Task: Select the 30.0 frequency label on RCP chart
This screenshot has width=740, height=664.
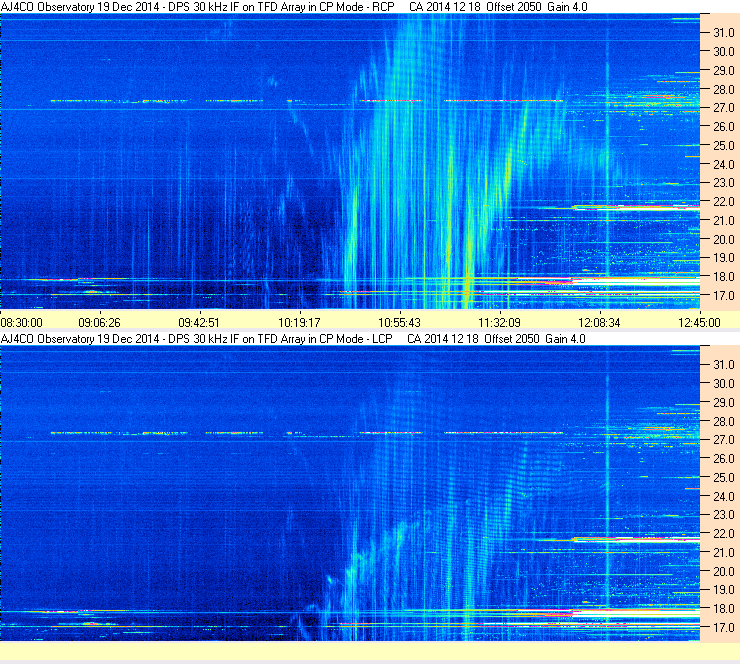Action: click(x=724, y=52)
